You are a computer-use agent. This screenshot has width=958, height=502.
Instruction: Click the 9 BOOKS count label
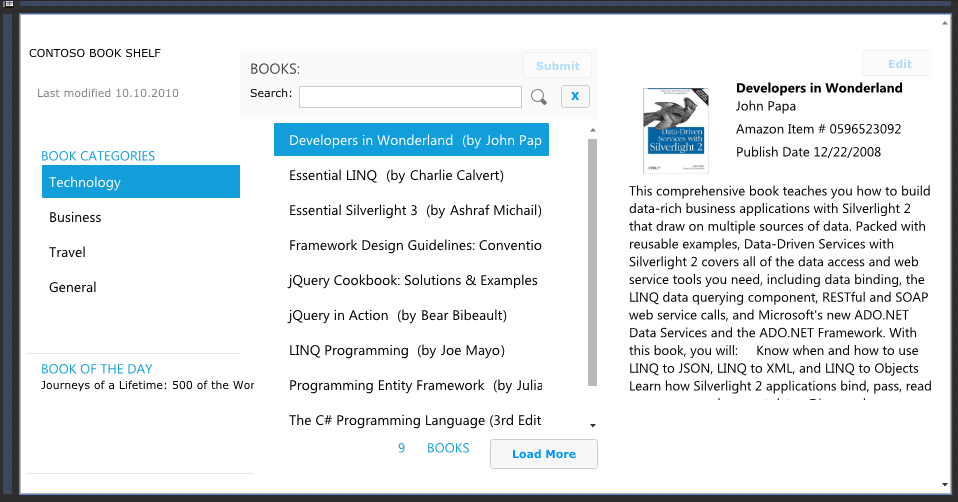point(433,448)
